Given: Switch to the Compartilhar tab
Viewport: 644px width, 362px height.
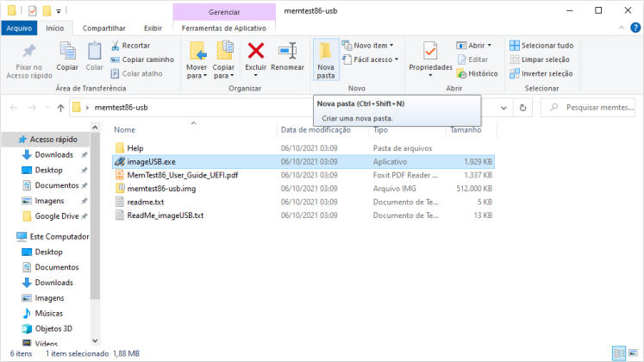Looking at the screenshot, I should [104, 28].
